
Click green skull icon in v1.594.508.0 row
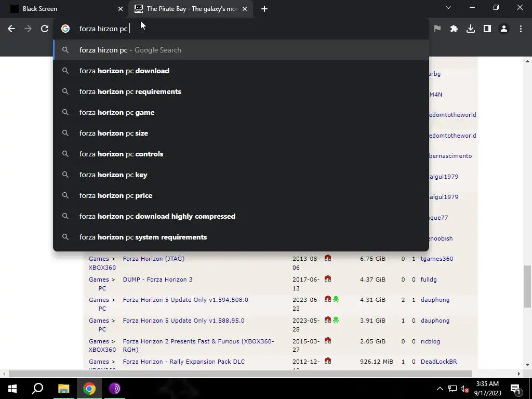click(336, 299)
